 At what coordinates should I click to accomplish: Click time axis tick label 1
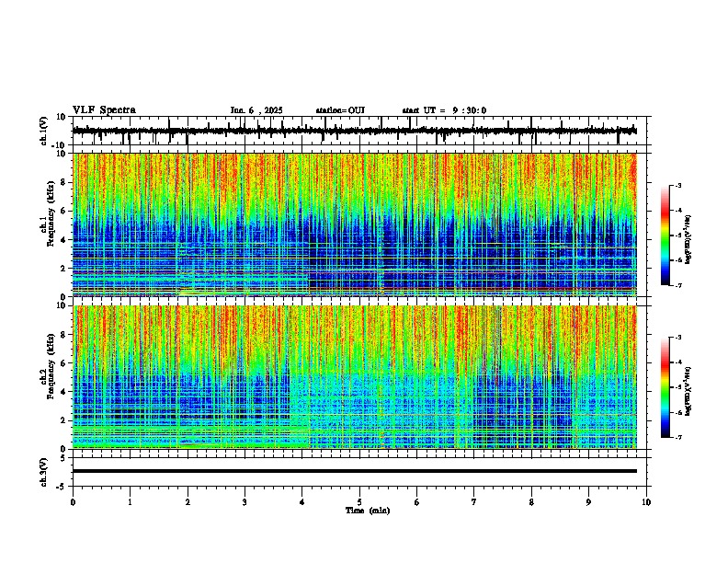[x=130, y=502]
